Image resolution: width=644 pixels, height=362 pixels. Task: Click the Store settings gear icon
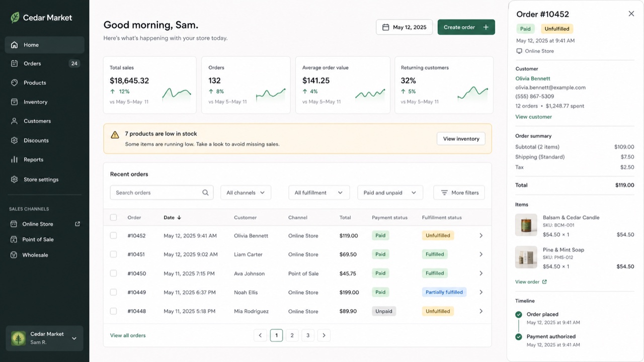tap(14, 179)
